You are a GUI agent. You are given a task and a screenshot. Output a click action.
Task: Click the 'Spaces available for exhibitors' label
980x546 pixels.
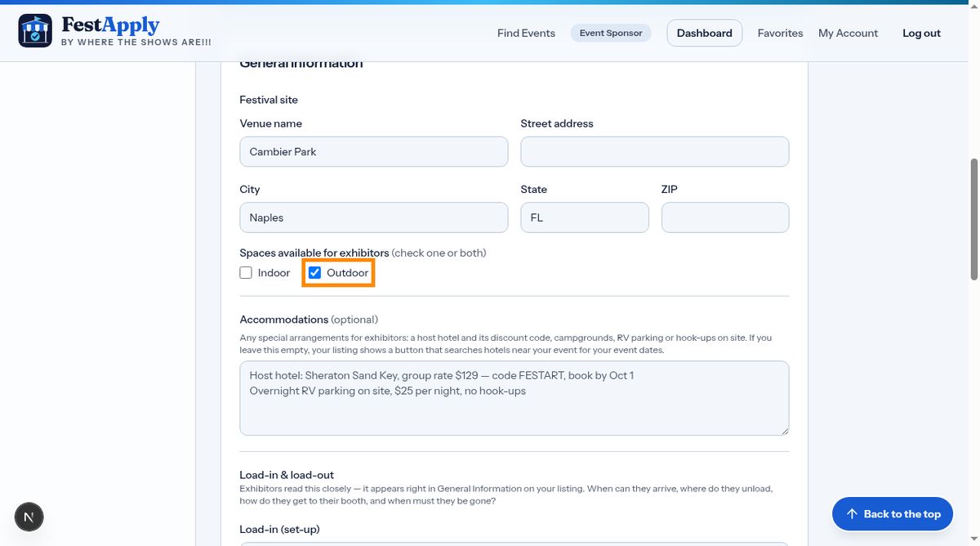pos(314,253)
